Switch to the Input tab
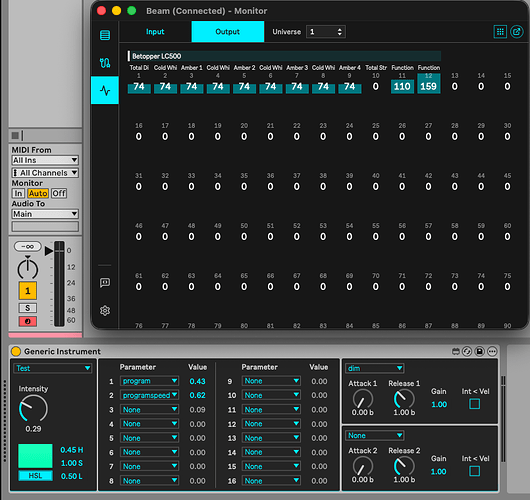Viewport: 530px width, 500px height. click(x=155, y=32)
